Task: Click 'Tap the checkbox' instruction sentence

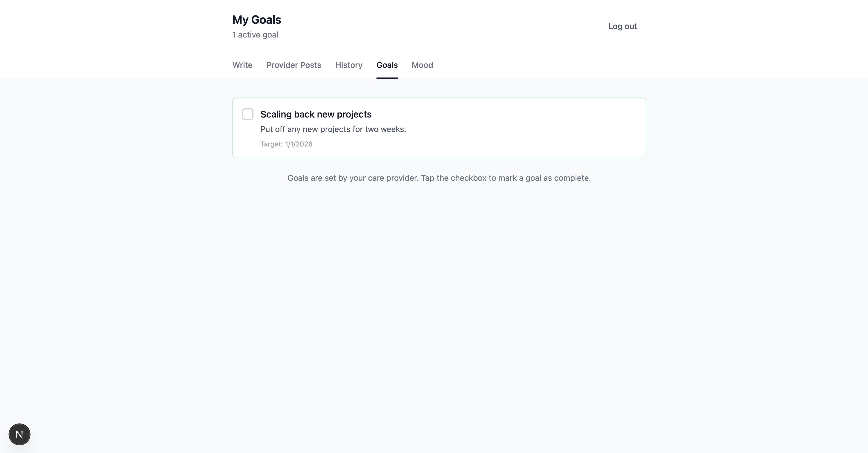Action: [506, 178]
